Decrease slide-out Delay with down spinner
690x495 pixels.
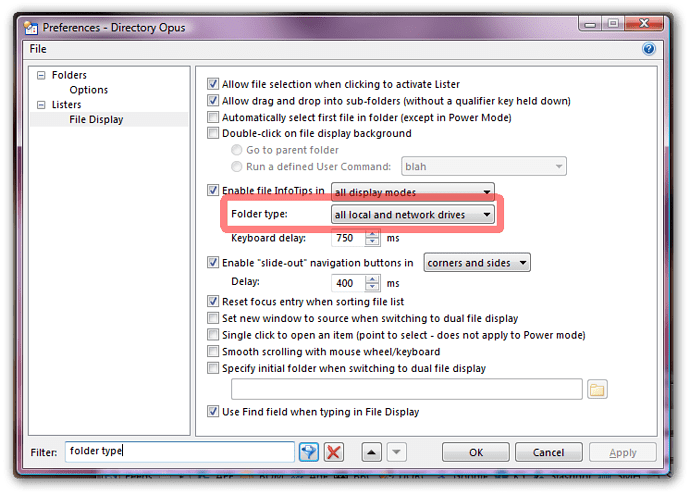coord(372,286)
